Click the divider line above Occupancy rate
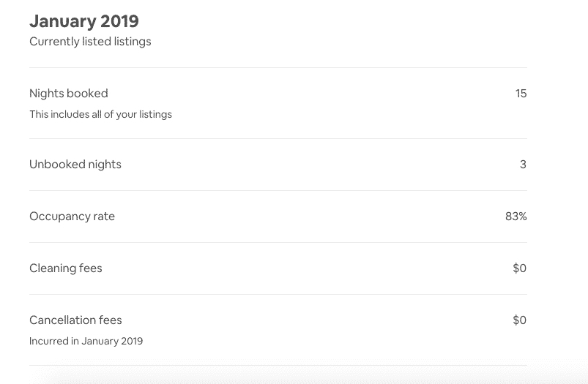Viewport: 588px width, 384px height. point(278,191)
